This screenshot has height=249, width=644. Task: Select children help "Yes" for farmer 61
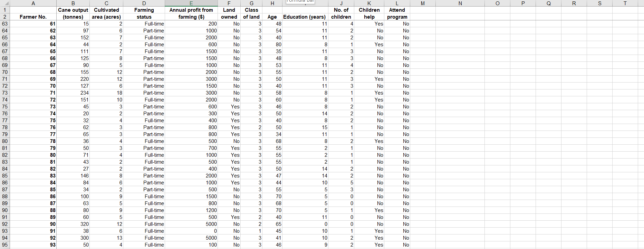[x=369, y=24]
